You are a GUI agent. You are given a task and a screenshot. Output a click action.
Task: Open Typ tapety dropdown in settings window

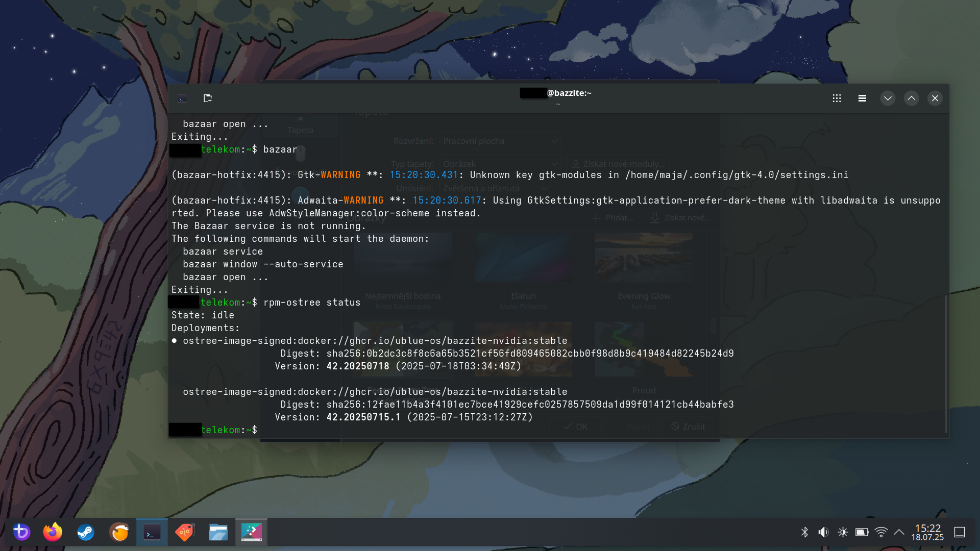pos(500,164)
